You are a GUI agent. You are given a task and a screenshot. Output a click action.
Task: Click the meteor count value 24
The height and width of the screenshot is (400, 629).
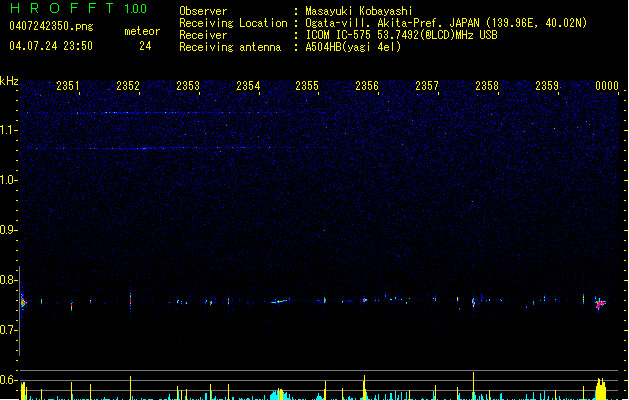tap(145, 46)
